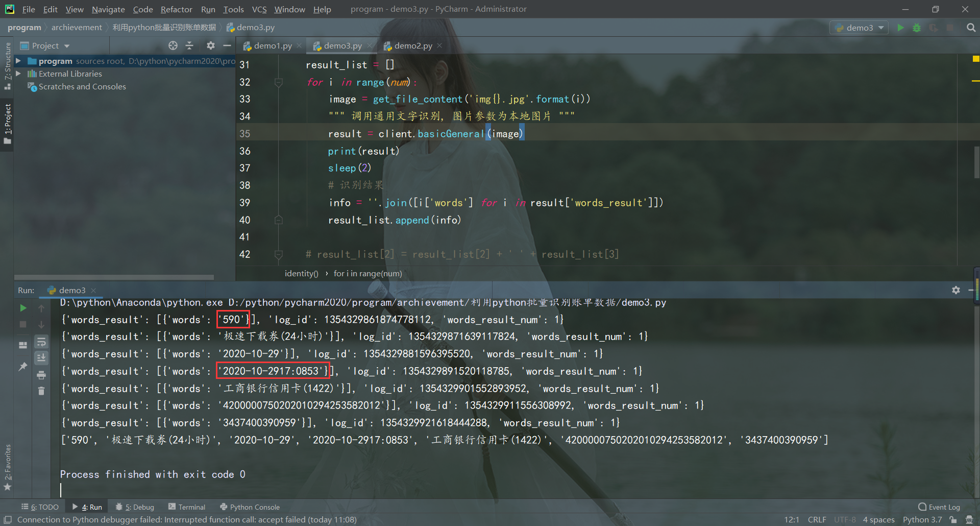Viewport: 980px width, 526px height.
Task: Toggle scroll to end in console
Action: click(x=41, y=358)
